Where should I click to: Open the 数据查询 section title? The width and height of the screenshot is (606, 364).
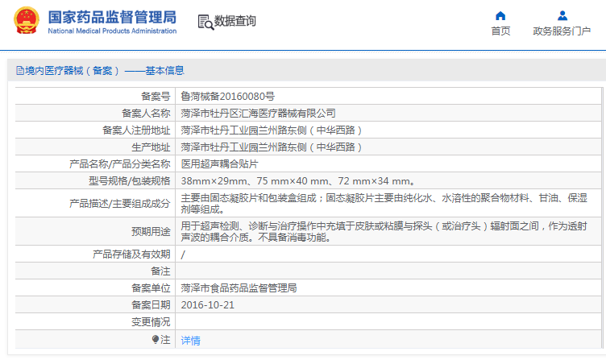tap(235, 21)
